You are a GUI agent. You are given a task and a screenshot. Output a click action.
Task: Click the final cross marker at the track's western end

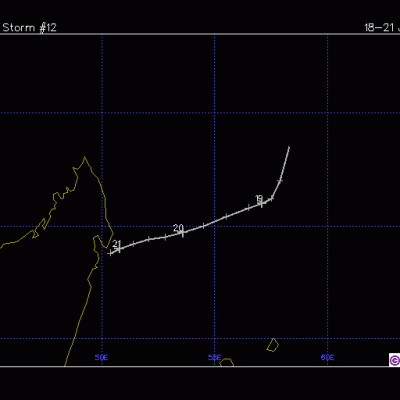pyautogui.click(x=110, y=253)
